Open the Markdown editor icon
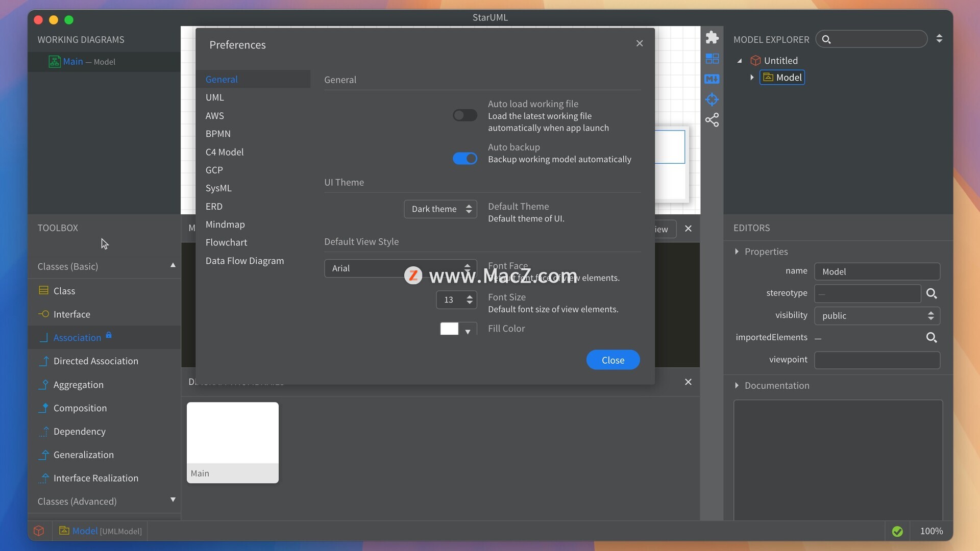Viewport: 980px width, 551px height. click(x=712, y=79)
